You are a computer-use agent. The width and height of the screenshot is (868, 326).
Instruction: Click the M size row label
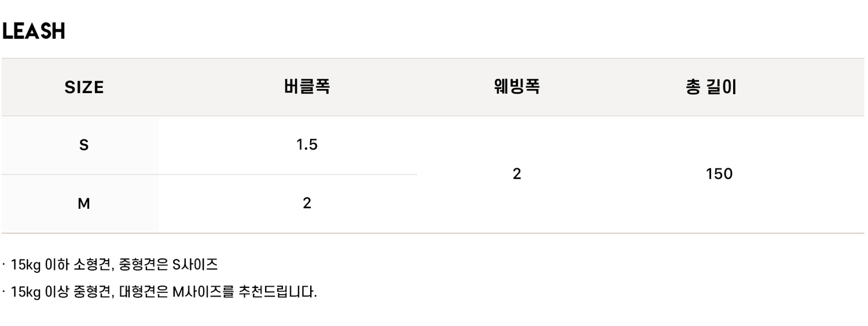(x=84, y=203)
